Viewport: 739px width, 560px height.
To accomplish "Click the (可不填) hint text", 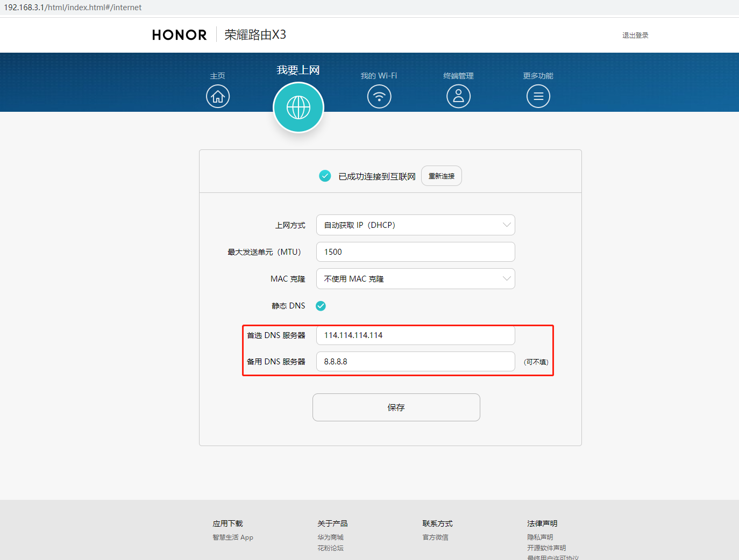I will 536,362.
